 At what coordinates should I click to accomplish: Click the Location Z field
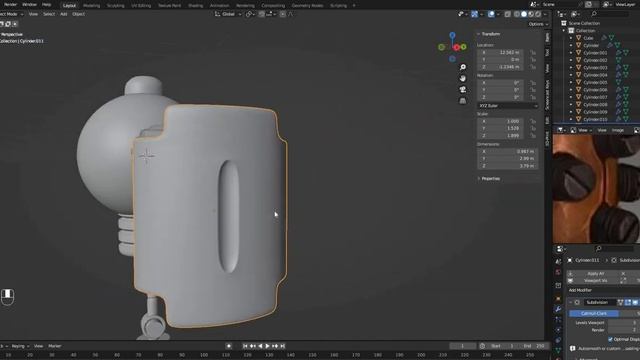tap(500, 67)
